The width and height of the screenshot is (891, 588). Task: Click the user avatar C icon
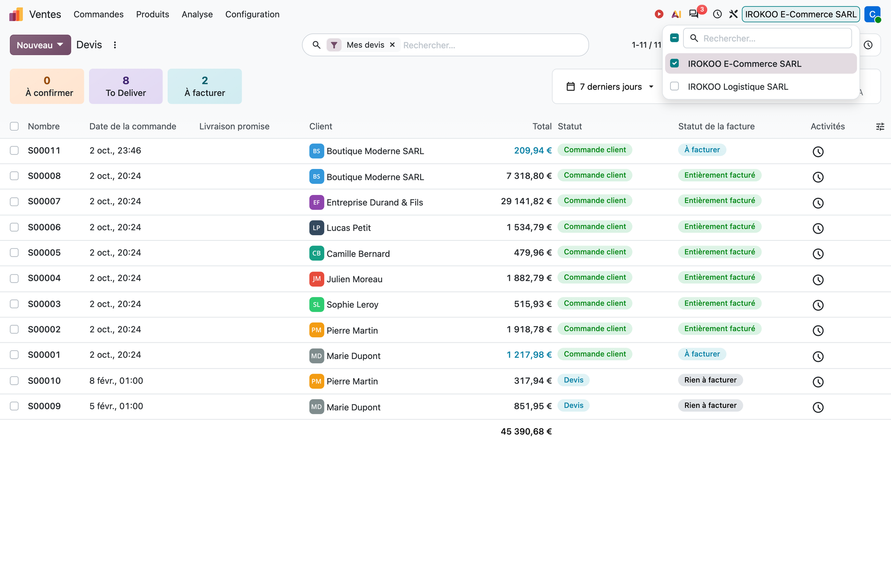point(872,14)
